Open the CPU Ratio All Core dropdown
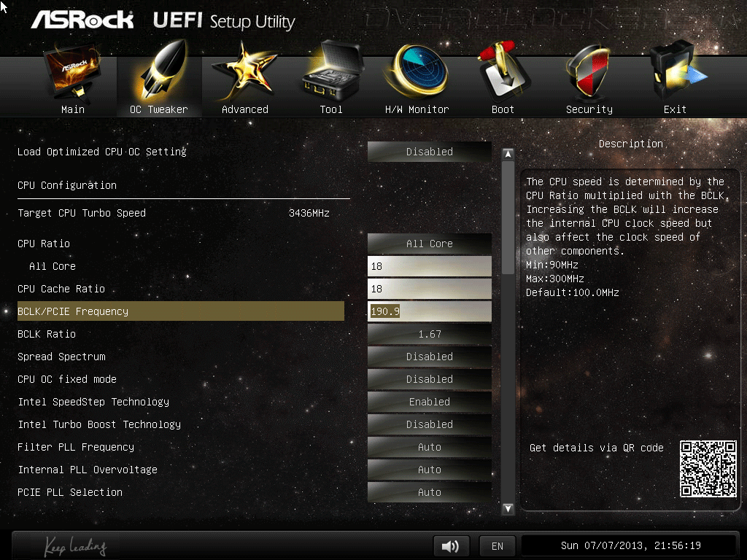The width and height of the screenshot is (747, 560). pos(429,244)
